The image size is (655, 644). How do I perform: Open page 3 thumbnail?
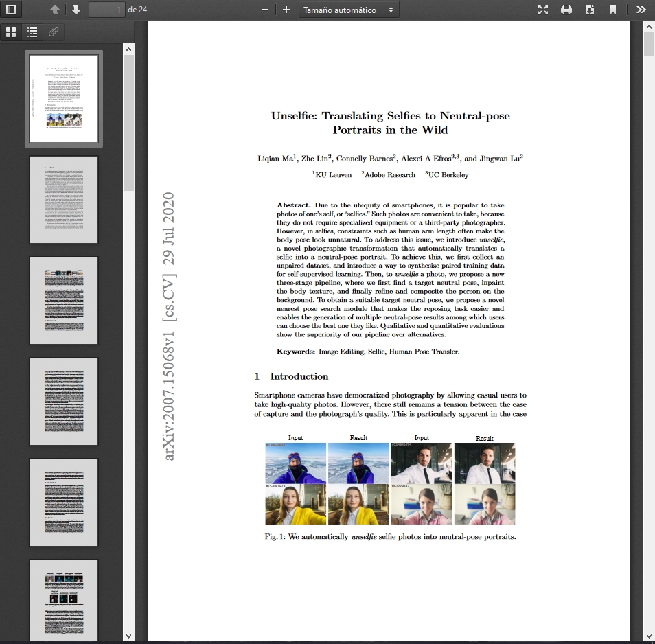click(64, 301)
